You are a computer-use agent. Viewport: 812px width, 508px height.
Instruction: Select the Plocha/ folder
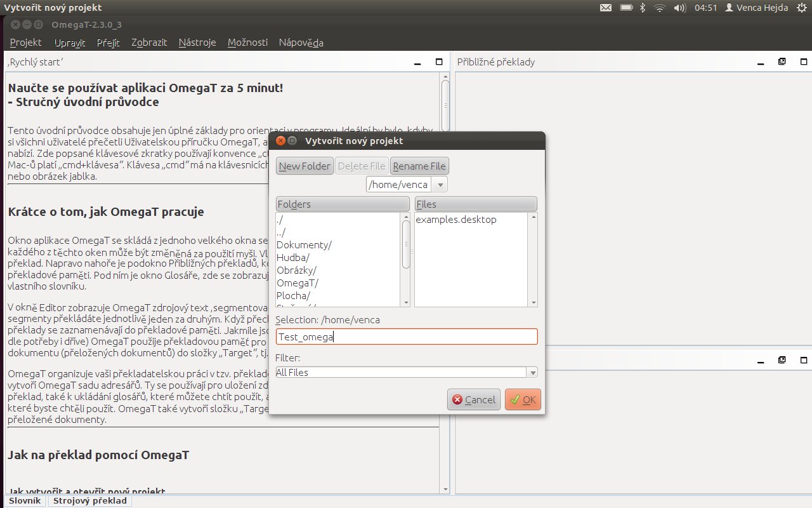click(x=338, y=295)
